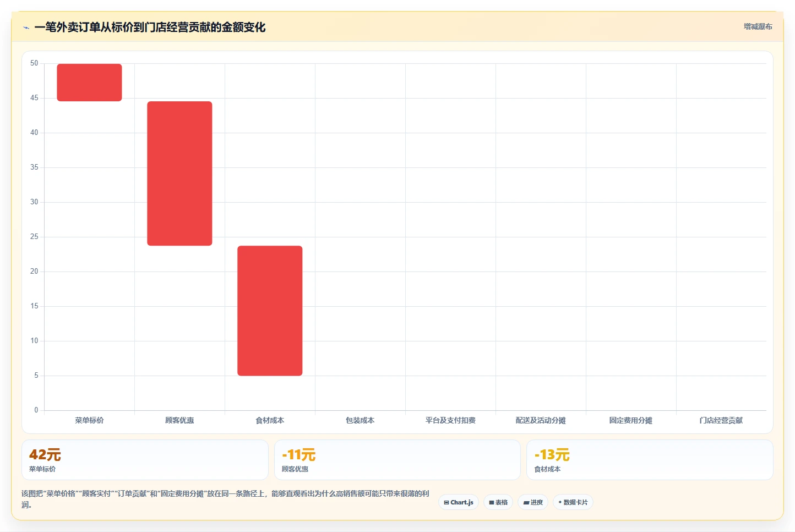Click the 平台及支付扣费 axis label
795x532 pixels.
[x=450, y=420]
